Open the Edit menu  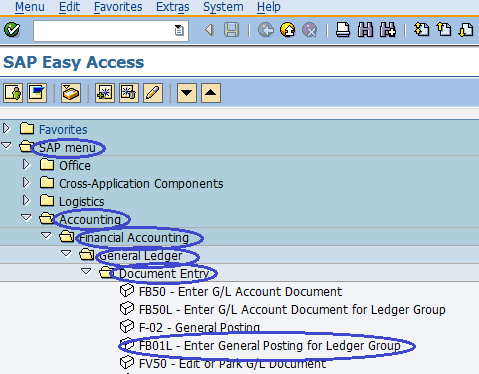pos(69,7)
